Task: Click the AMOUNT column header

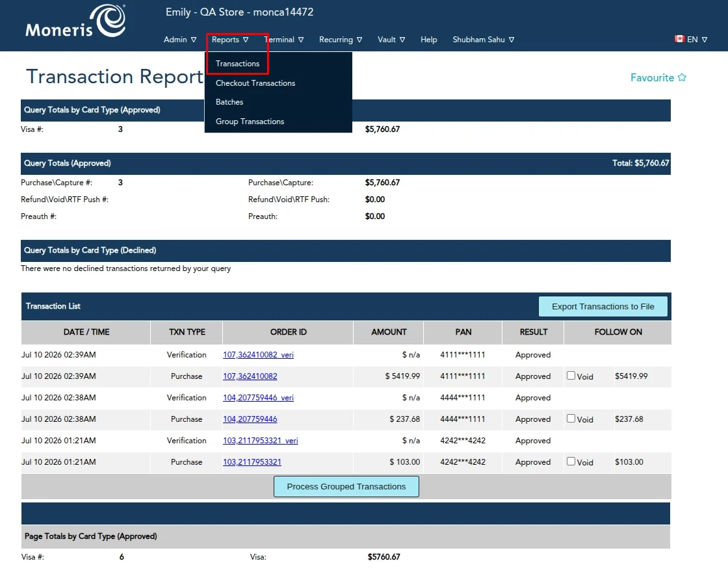Action: tap(389, 332)
